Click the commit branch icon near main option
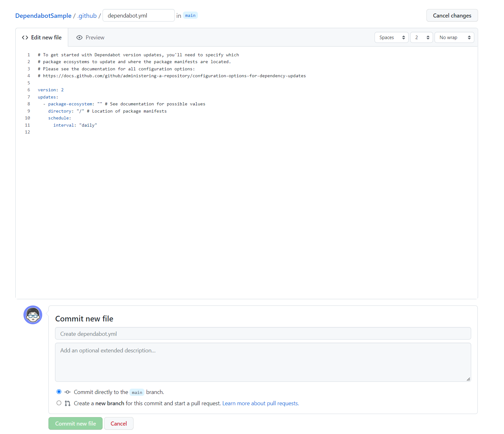The height and width of the screenshot is (434, 504). pyautogui.click(x=67, y=392)
